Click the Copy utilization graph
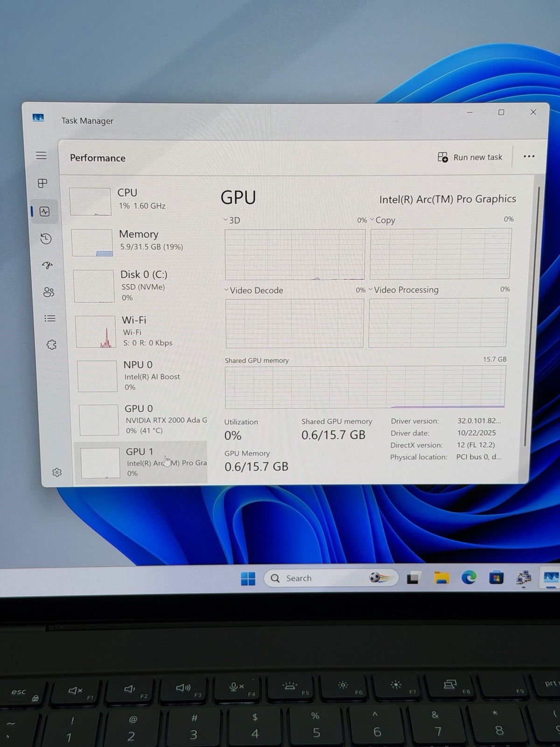The image size is (560, 747). pos(441,254)
